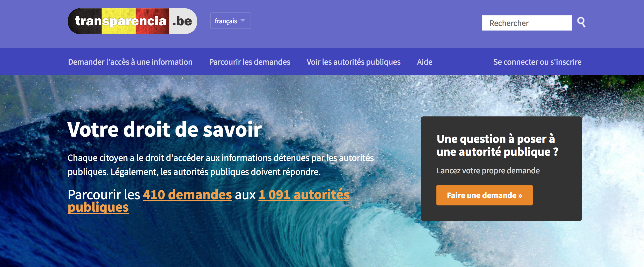Image resolution: width=644 pixels, height=267 pixels.
Task: Expand the français language selector
Action: point(230,21)
